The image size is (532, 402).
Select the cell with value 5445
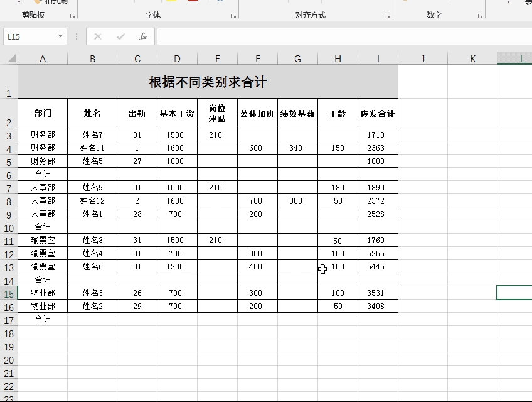pos(378,267)
